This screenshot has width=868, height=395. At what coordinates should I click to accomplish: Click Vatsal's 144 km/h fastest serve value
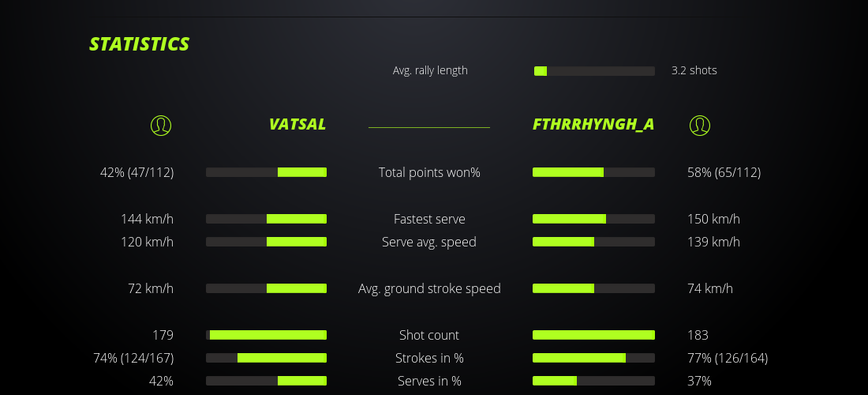[147, 219]
